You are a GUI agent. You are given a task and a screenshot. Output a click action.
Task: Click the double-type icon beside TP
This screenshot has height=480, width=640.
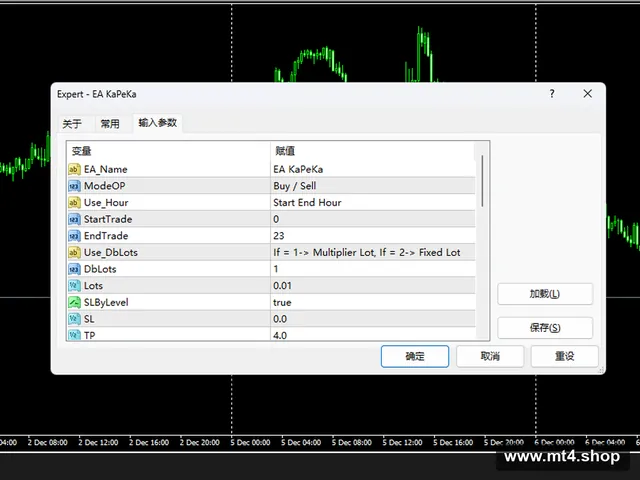click(74, 335)
